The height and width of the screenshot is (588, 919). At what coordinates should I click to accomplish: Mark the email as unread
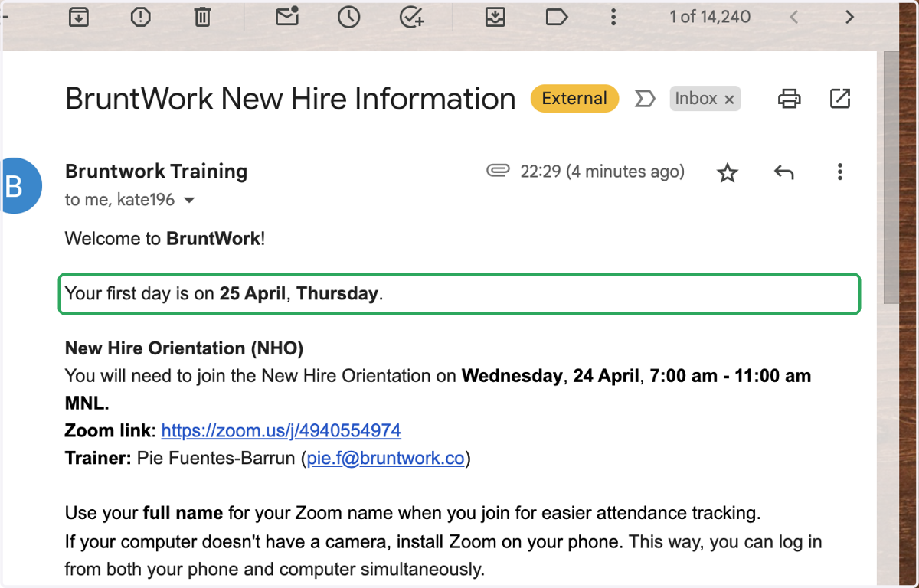pyautogui.click(x=287, y=16)
